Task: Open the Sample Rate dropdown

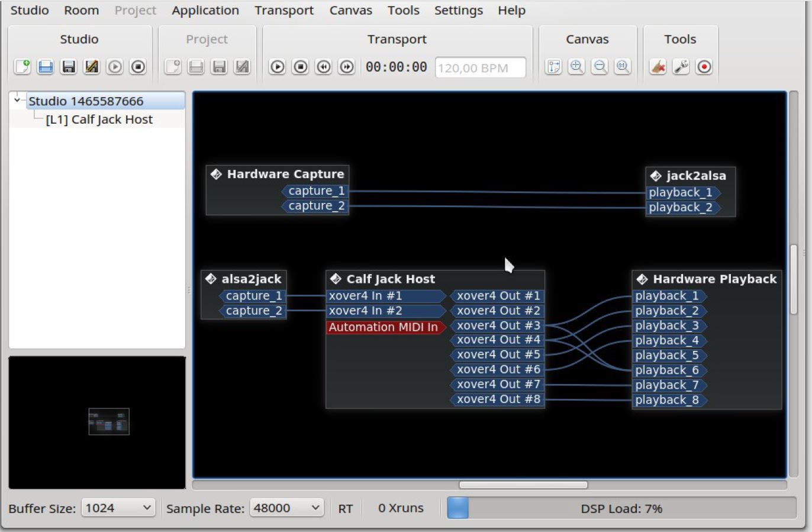Action: point(287,508)
